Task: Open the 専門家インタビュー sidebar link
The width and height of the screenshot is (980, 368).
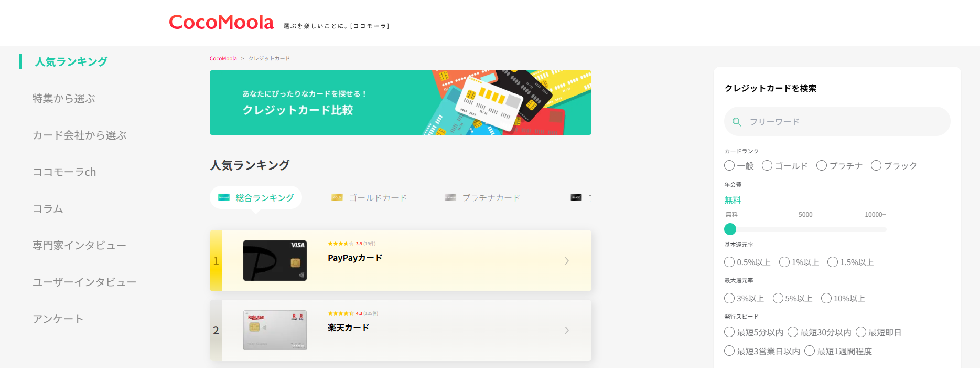Action: click(x=79, y=246)
